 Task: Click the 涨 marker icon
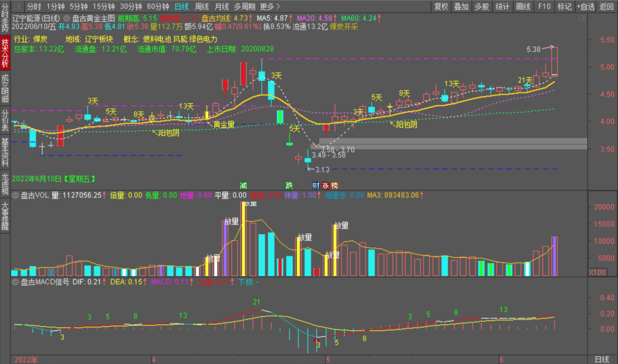[325, 185]
